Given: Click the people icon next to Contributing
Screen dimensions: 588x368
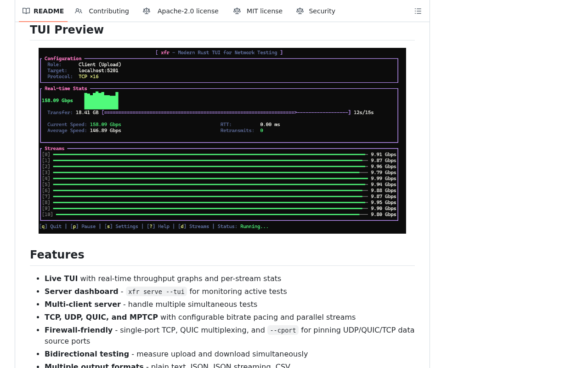Looking at the screenshot, I should (x=78, y=11).
